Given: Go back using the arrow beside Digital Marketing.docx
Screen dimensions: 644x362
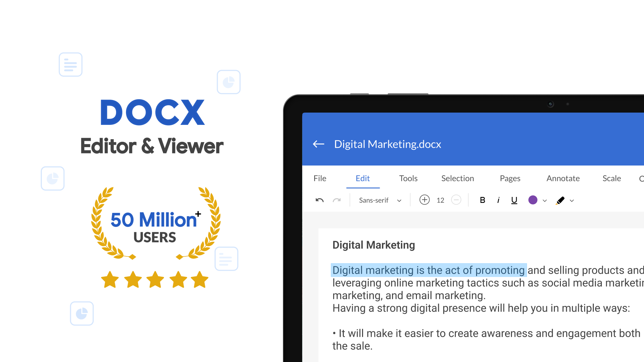Looking at the screenshot, I should click(319, 144).
